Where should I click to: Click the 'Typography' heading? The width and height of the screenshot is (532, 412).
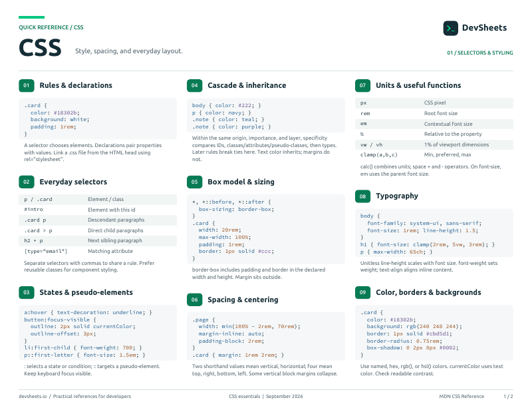[397, 196]
